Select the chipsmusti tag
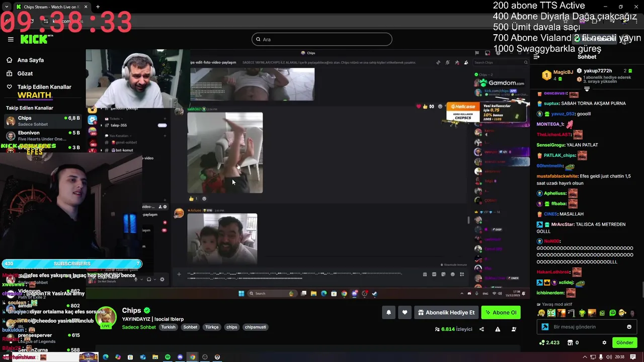 click(255, 327)
